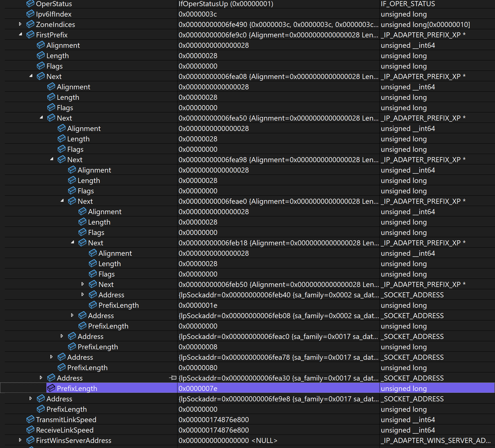Click the icon of Address row lpSockaddr 6feb40
Screen dimensions: 495x448
(93, 295)
